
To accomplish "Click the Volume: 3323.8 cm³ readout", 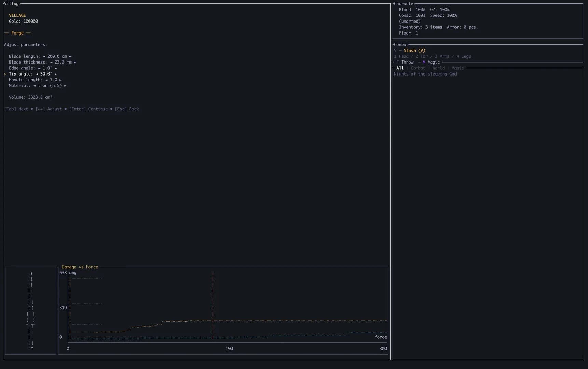I will [x=31, y=97].
